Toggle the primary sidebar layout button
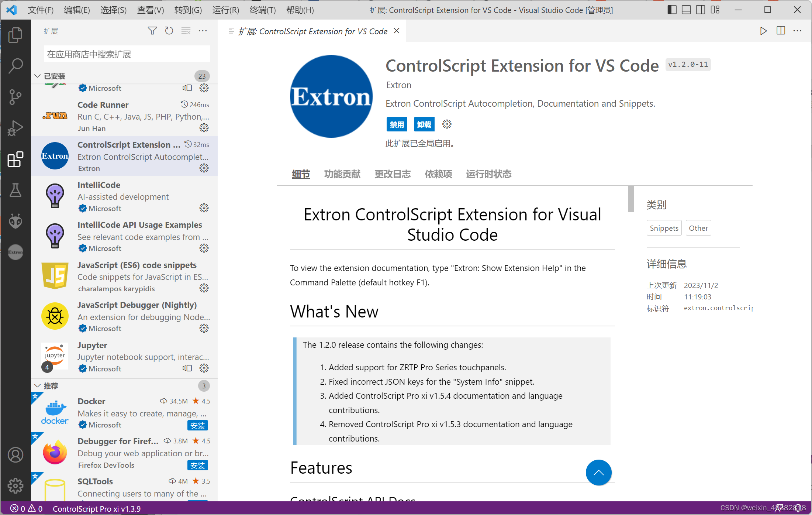 (672, 10)
